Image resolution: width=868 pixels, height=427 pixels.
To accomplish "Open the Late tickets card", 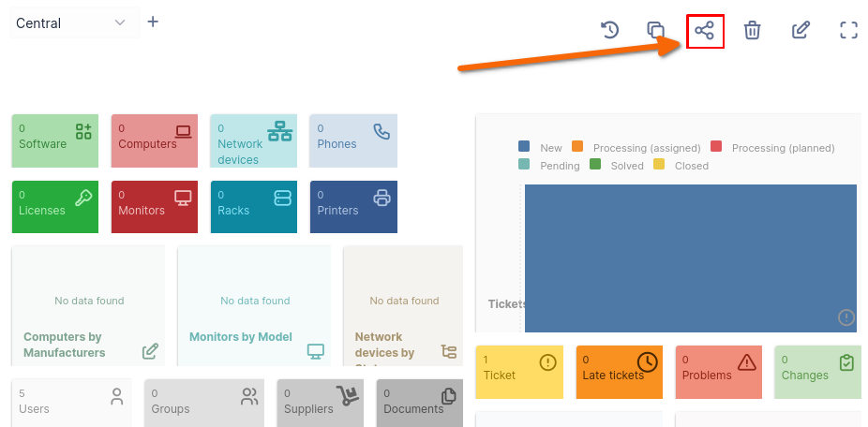I will pyautogui.click(x=619, y=372).
